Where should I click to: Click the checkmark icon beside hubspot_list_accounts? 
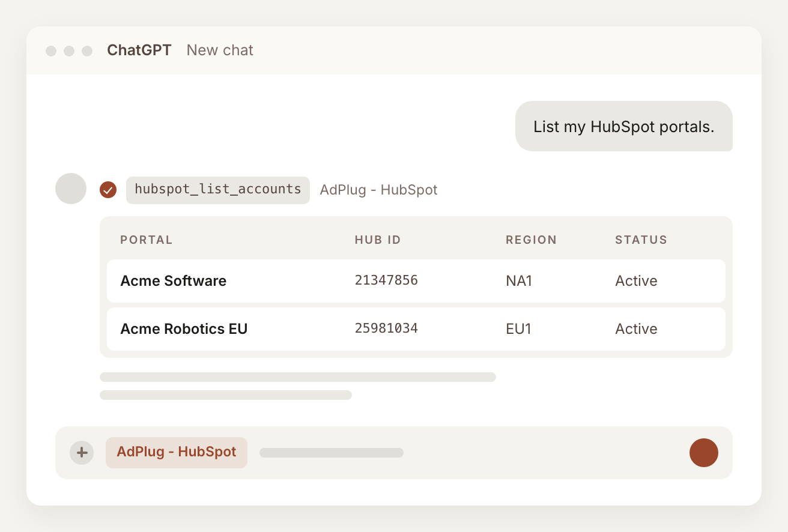click(108, 190)
